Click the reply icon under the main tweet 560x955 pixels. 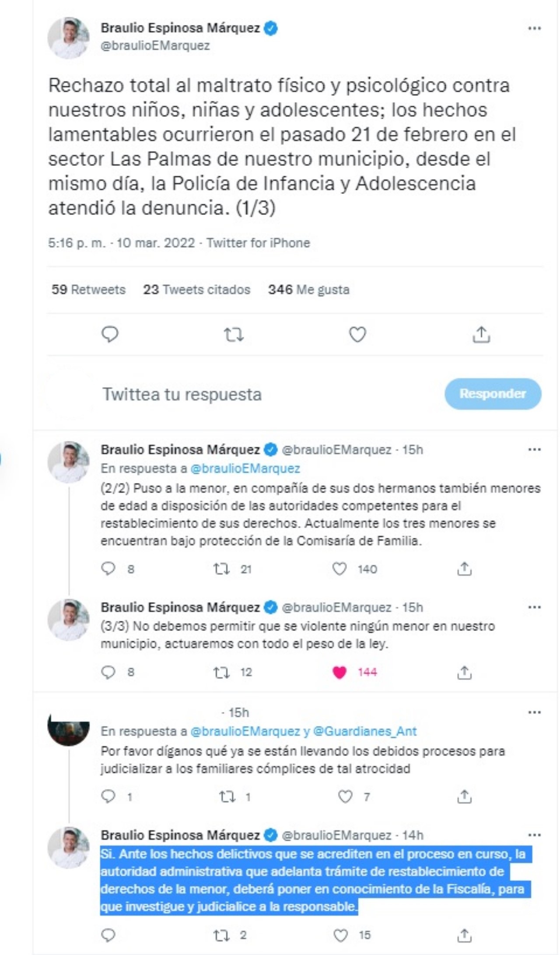pyautogui.click(x=110, y=335)
